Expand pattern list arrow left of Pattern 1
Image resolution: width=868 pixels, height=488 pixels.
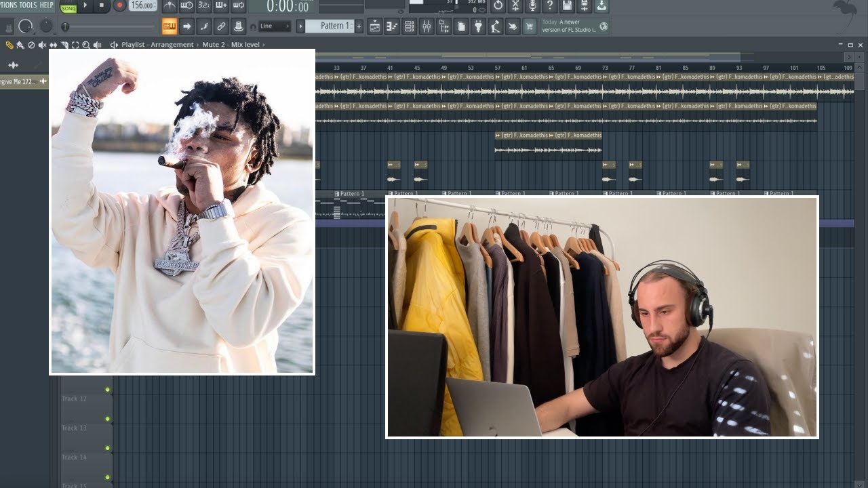pyautogui.click(x=300, y=26)
